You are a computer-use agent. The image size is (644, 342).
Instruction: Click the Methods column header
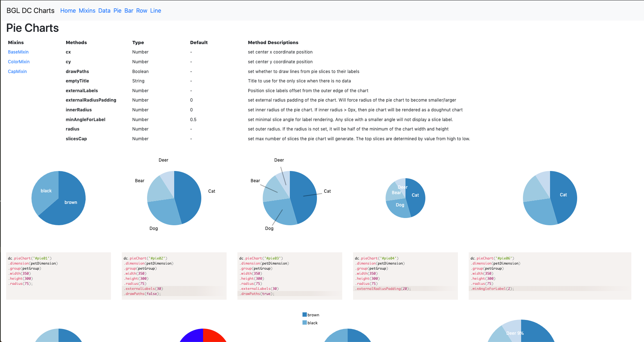point(76,43)
